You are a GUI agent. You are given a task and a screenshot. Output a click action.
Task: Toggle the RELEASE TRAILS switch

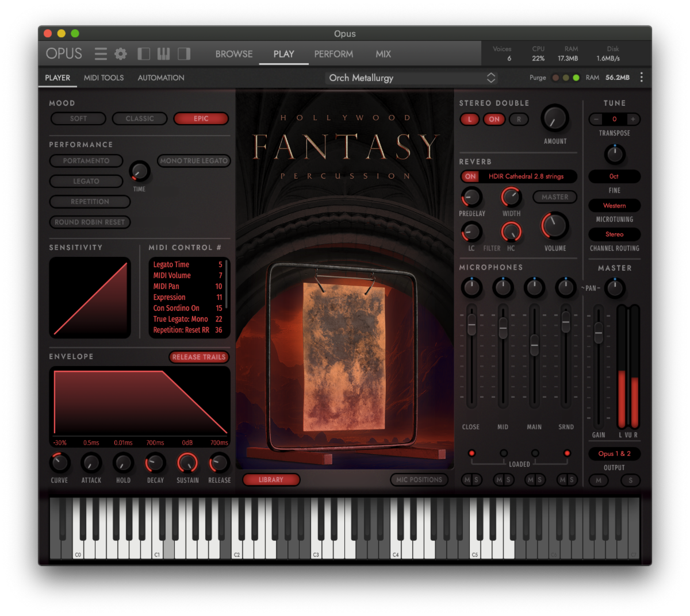[199, 357]
